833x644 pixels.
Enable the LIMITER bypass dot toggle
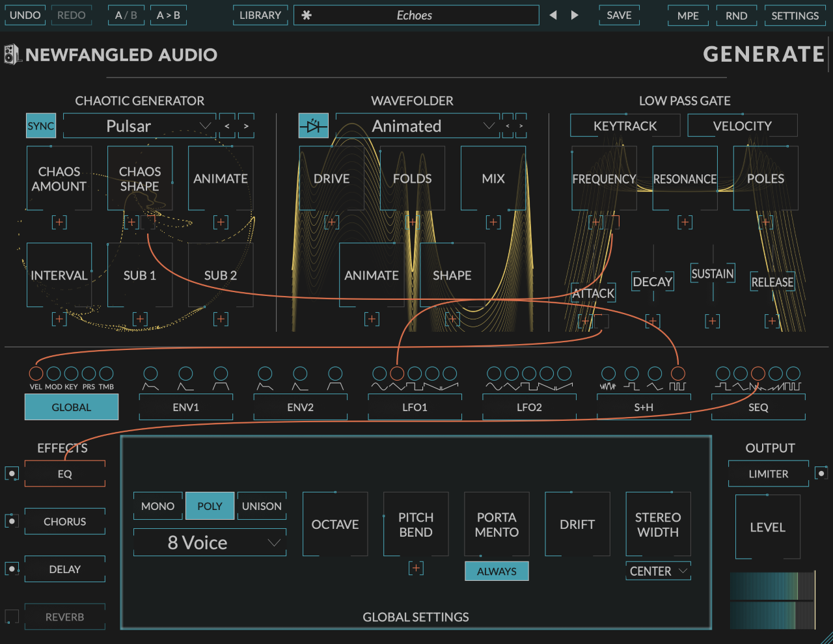821,474
